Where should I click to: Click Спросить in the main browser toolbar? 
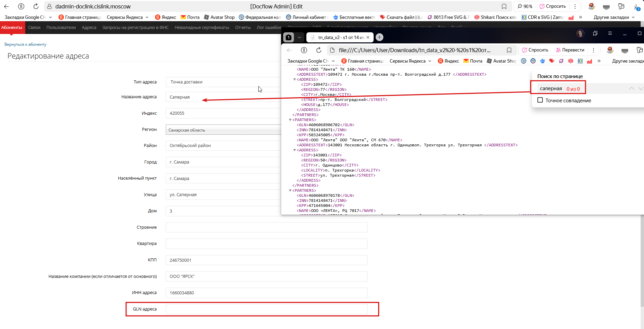tap(553, 6)
